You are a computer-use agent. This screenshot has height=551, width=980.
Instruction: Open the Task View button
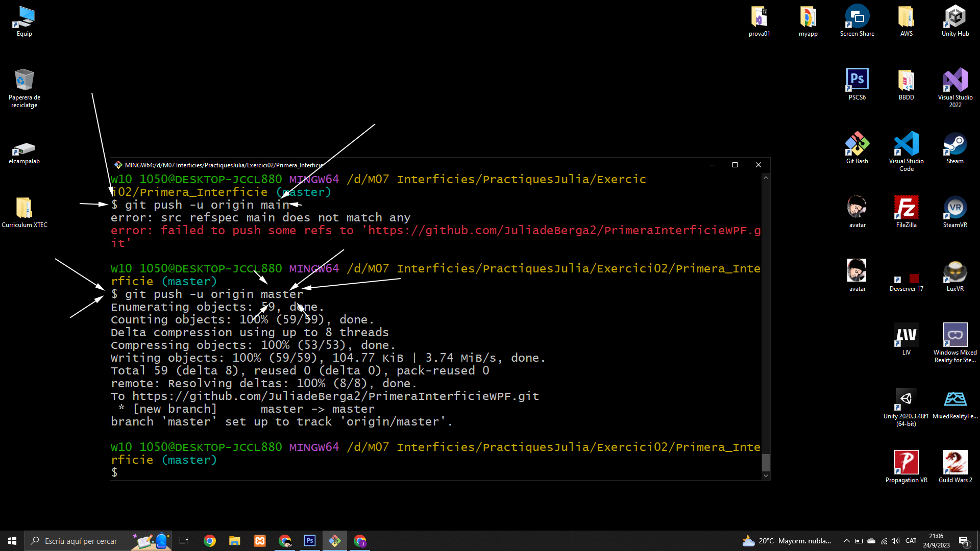pyautogui.click(x=184, y=541)
